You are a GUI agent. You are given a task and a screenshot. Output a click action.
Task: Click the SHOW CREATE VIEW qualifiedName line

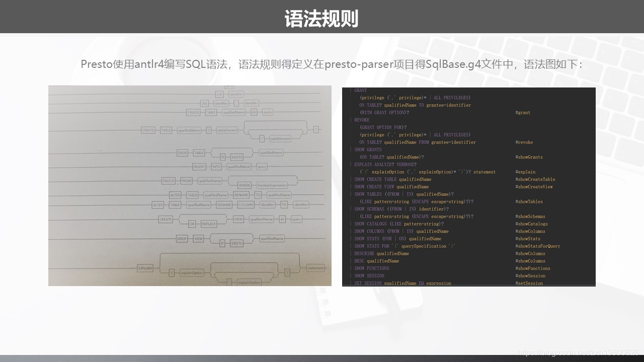pos(391,187)
